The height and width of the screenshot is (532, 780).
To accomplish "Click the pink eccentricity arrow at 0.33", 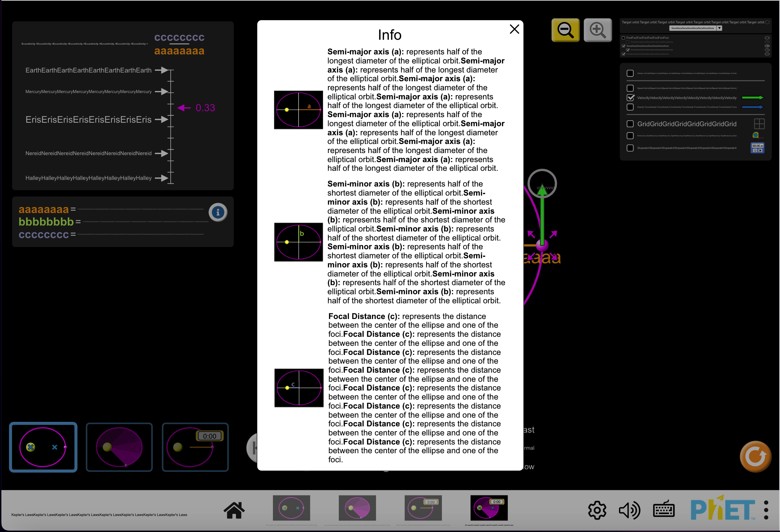I will coord(184,108).
